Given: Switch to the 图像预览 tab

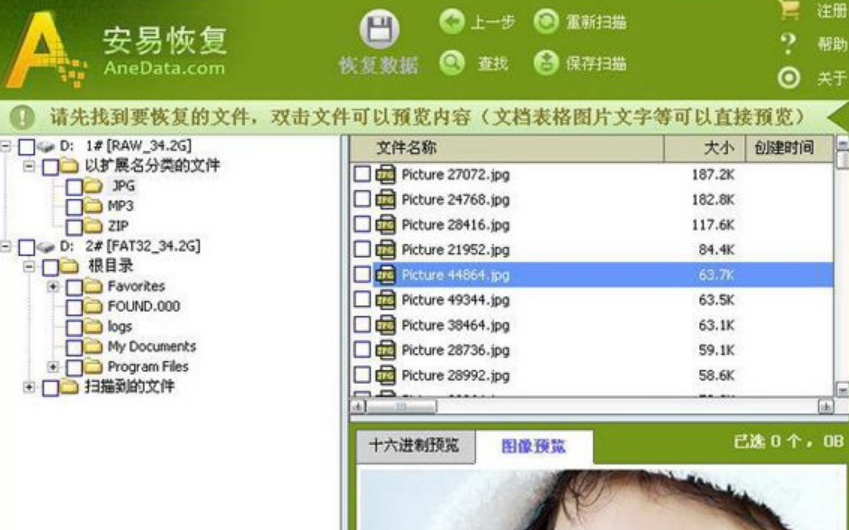Looking at the screenshot, I should coord(533,446).
